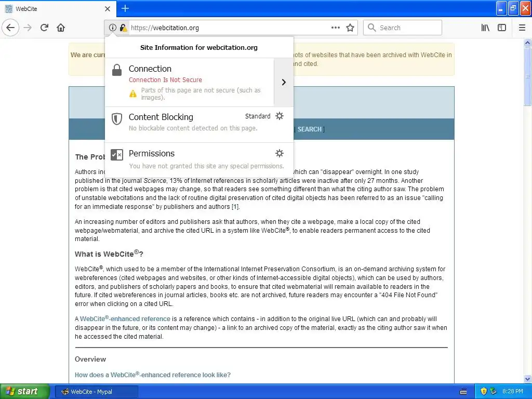532x399 pixels.
Task: Follow the [1] citation link
Action: [235, 207]
